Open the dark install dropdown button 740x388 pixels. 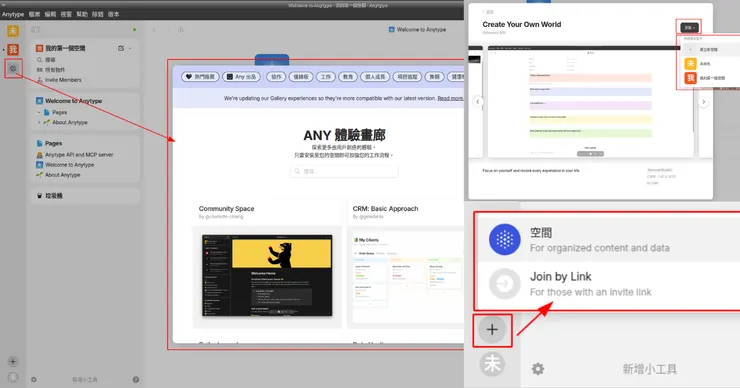coord(690,27)
